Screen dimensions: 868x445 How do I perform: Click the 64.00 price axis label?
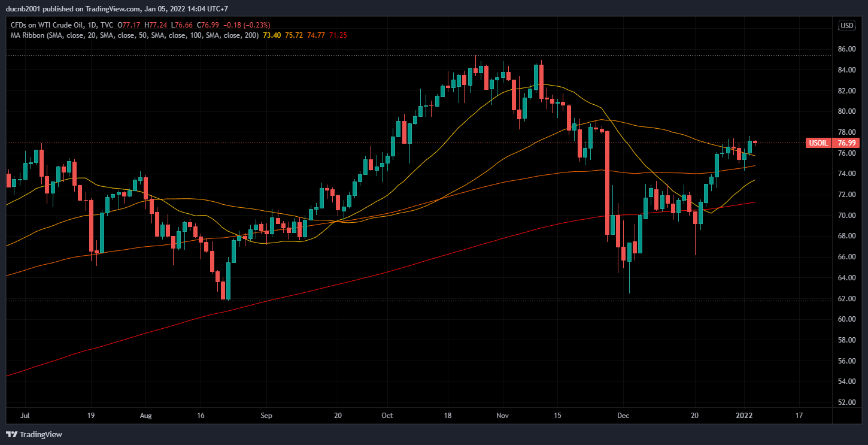tap(846, 278)
